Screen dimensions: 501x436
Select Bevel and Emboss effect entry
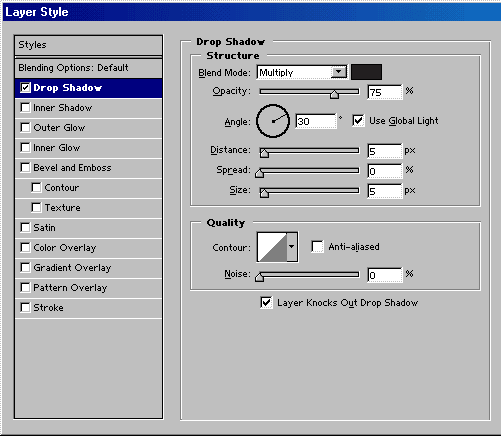(89, 168)
